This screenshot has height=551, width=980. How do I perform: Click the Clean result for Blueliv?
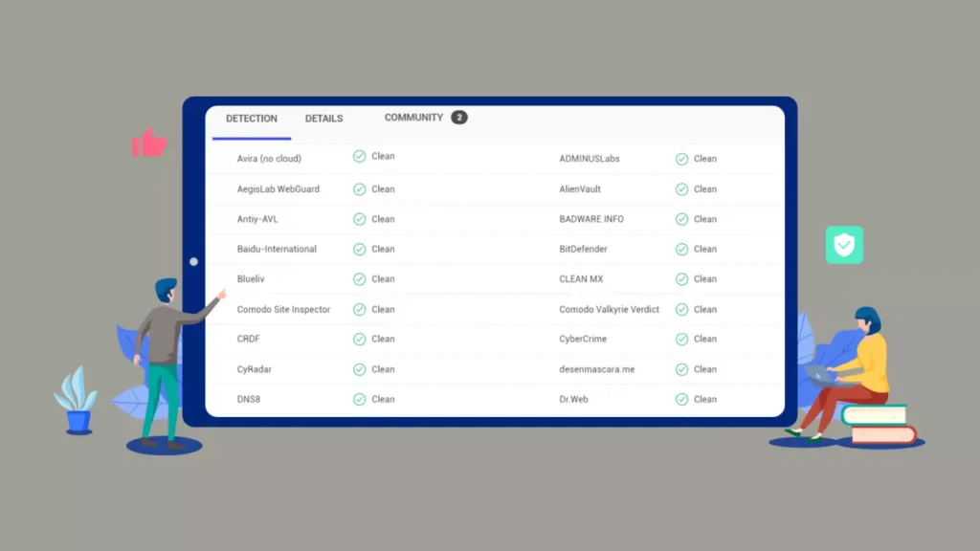tap(383, 279)
